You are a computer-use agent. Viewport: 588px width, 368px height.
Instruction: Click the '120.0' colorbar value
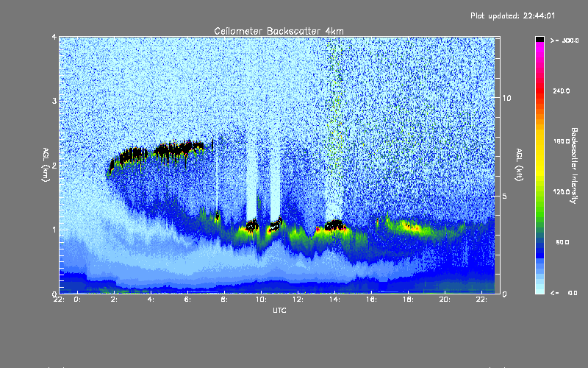(562, 191)
